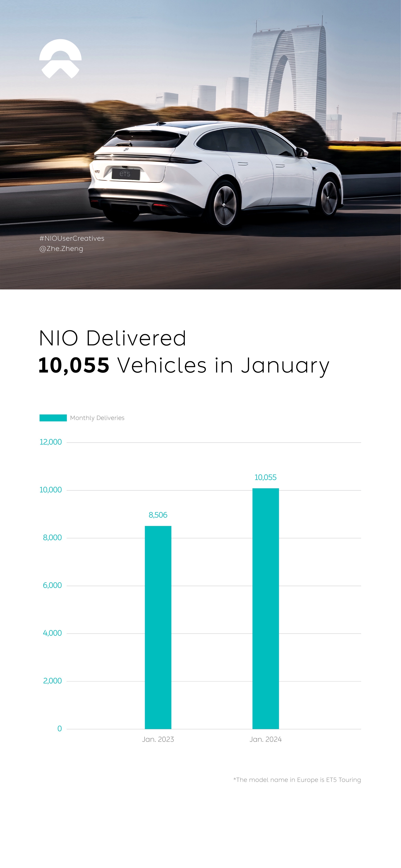Click the 6,000 y-axis label
Image resolution: width=401 pixels, height=868 pixels.
click(x=52, y=585)
